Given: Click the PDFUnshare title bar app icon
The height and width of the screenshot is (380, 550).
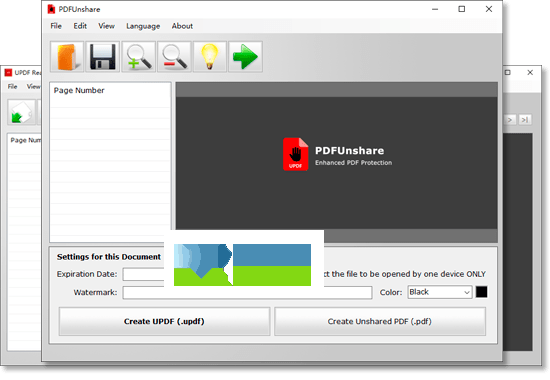Looking at the screenshot, I should coord(51,9).
